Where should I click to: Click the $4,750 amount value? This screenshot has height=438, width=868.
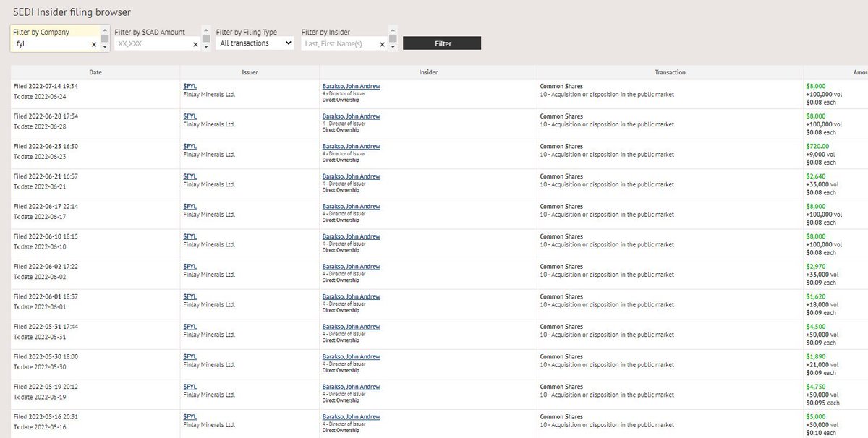tap(815, 387)
